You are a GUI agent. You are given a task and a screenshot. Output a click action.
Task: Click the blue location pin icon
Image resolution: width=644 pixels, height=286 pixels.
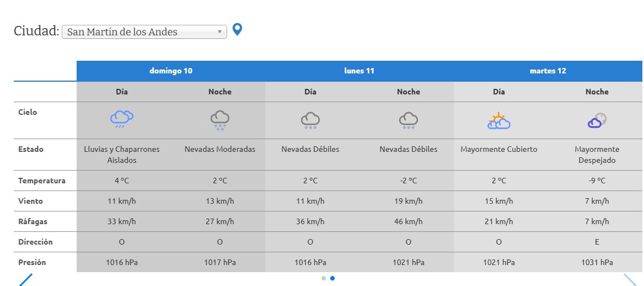pos(237,30)
